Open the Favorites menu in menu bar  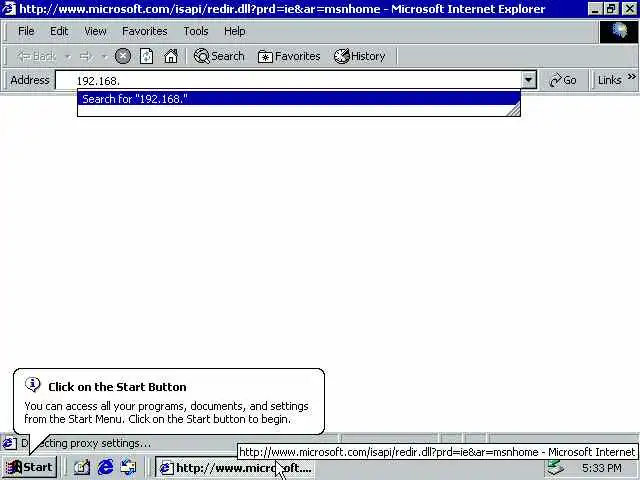coord(145,31)
